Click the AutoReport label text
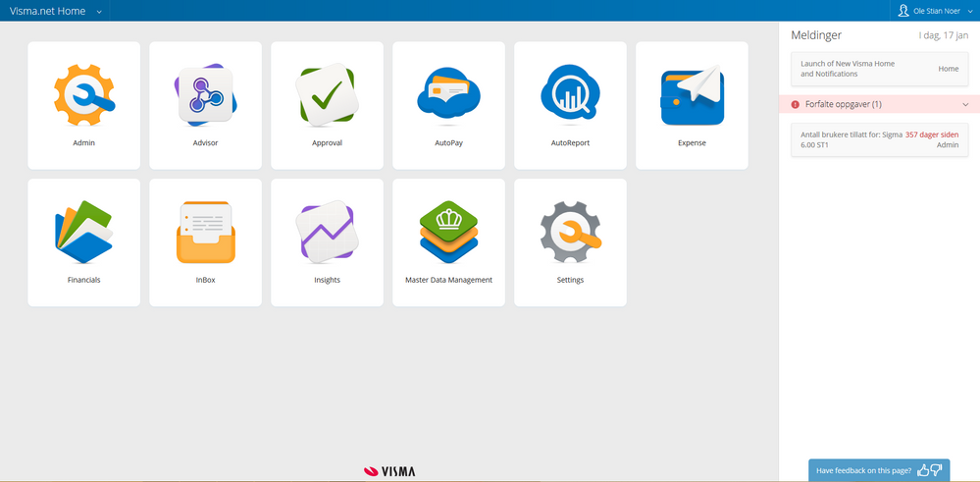Image resolution: width=980 pixels, height=482 pixels. pyautogui.click(x=570, y=143)
